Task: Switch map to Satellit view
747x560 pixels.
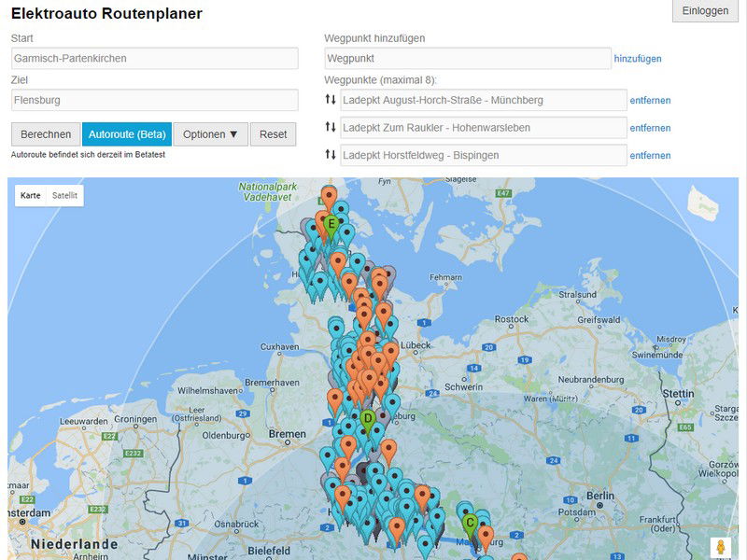Action: (x=64, y=196)
